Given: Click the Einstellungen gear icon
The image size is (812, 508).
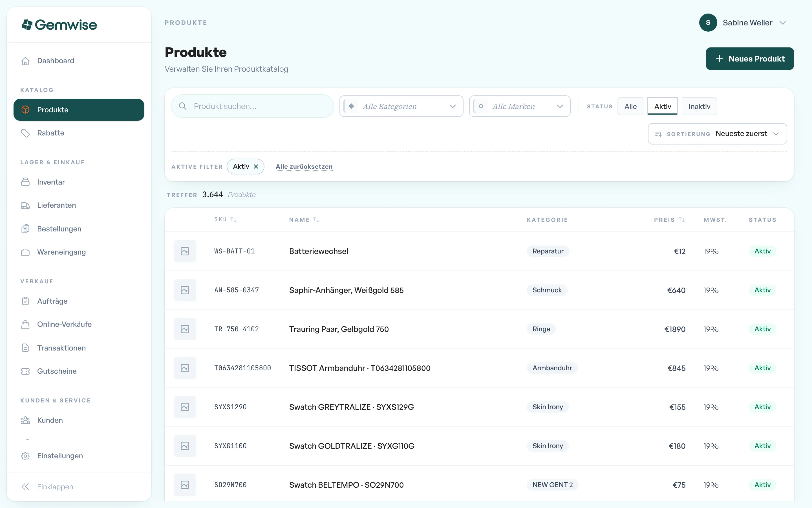Looking at the screenshot, I should click(x=25, y=456).
